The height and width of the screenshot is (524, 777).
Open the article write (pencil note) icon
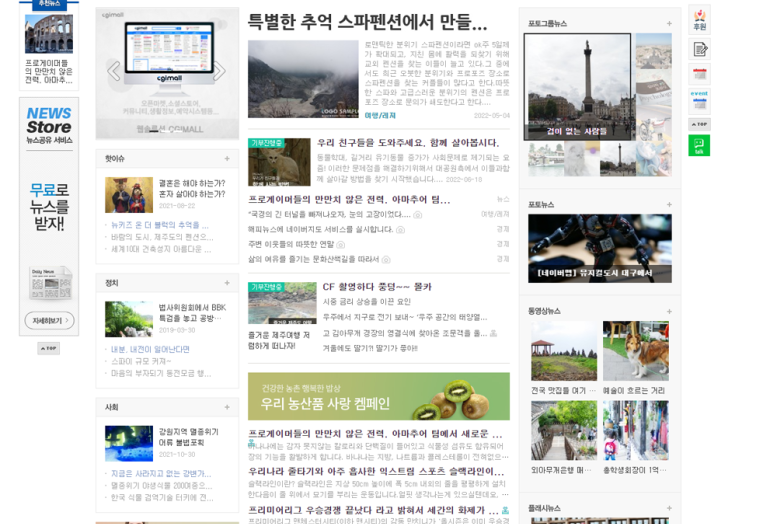pyautogui.click(x=699, y=48)
